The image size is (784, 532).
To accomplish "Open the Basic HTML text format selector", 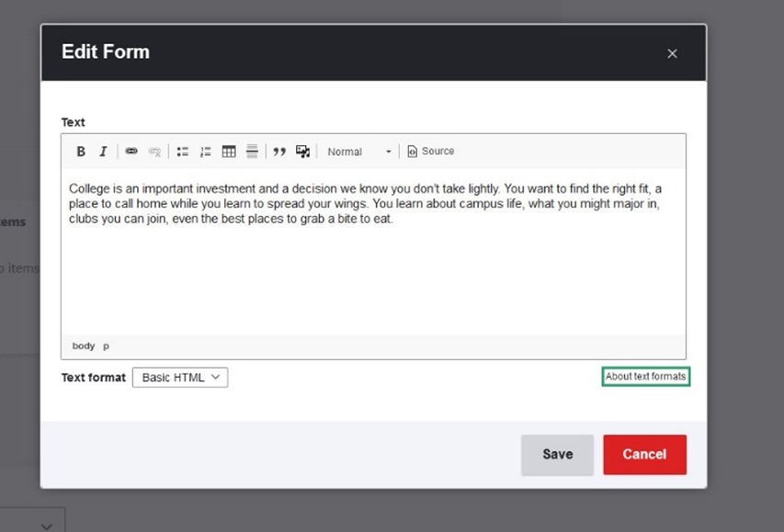I will [x=179, y=377].
